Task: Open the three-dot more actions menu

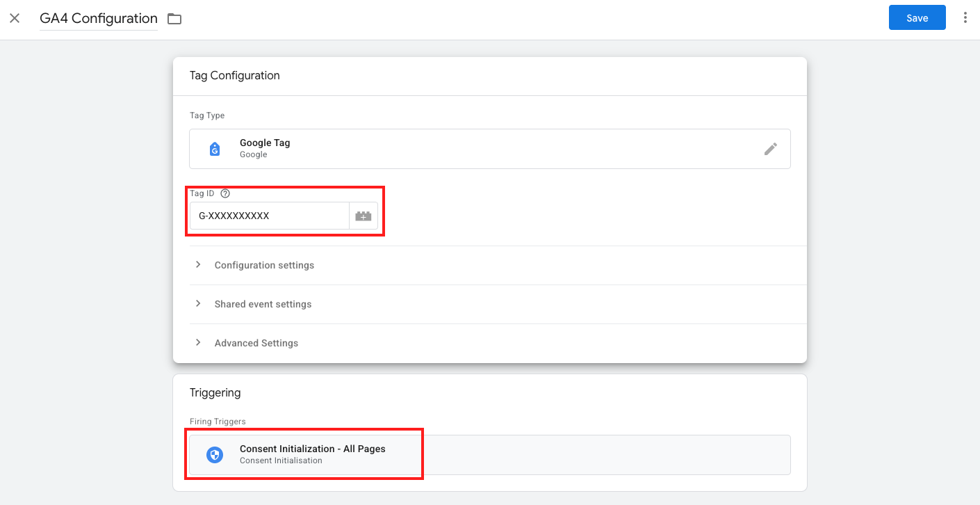Action: click(x=965, y=18)
